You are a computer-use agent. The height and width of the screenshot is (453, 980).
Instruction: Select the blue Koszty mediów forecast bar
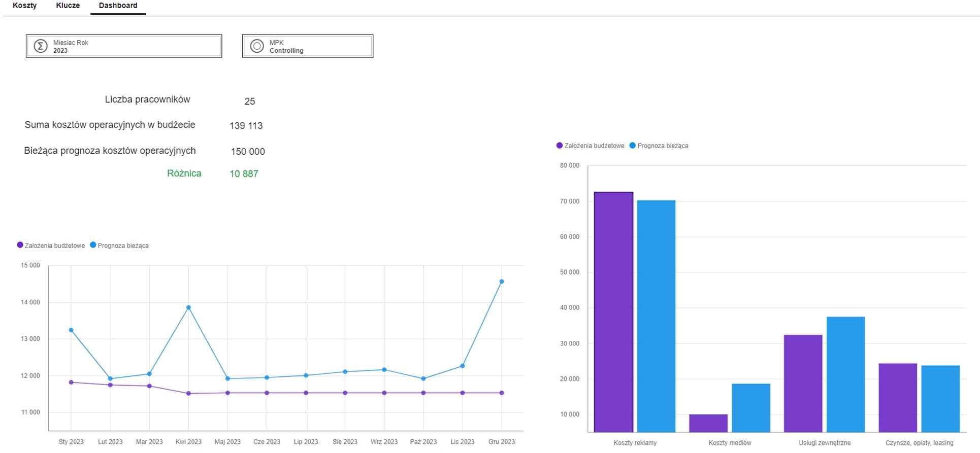[x=751, y=408]
